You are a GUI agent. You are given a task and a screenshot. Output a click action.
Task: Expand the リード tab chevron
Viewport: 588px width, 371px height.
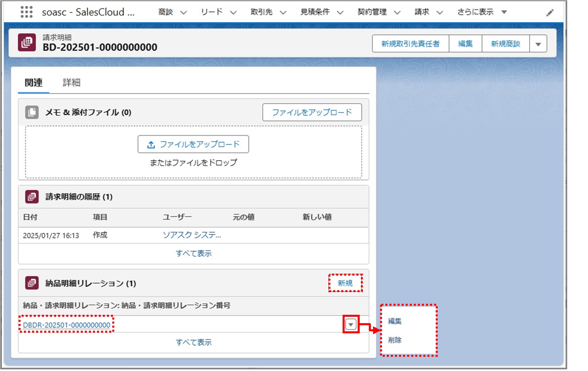234,12
